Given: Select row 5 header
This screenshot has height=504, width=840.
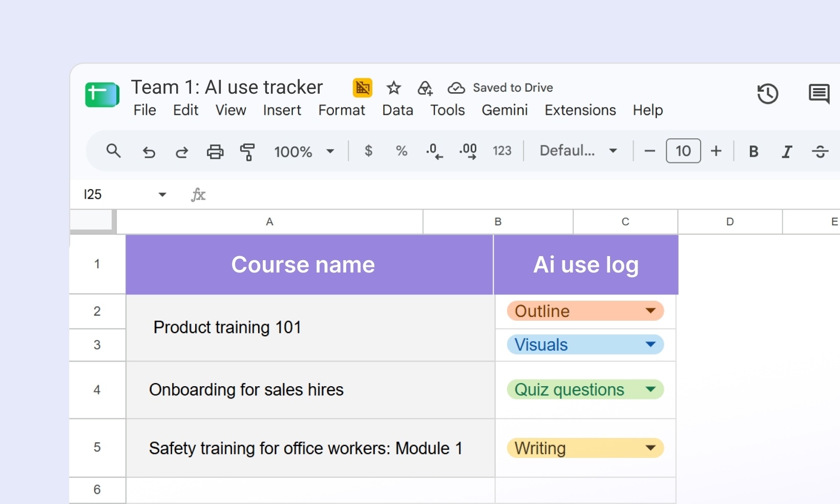Looking at the screenshot, I should [97, 448].
